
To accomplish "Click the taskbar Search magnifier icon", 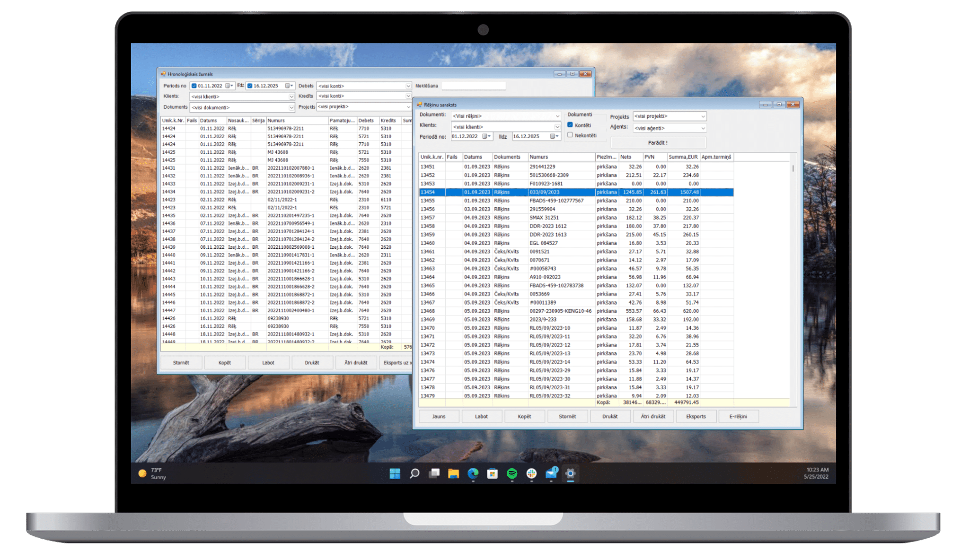I will [x=414, y=473].
